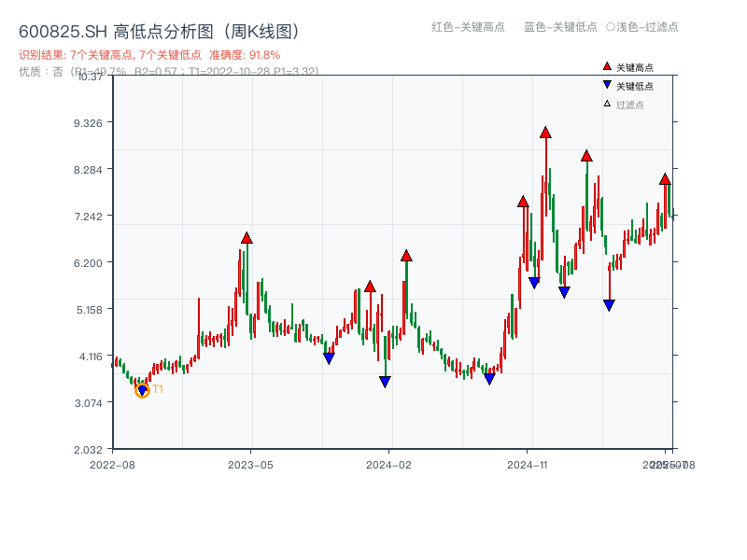The height and width of the screenshot is (560, 747).
Task: Click the rightmost red arrow near 2025-07
Action: coord(665,178)
